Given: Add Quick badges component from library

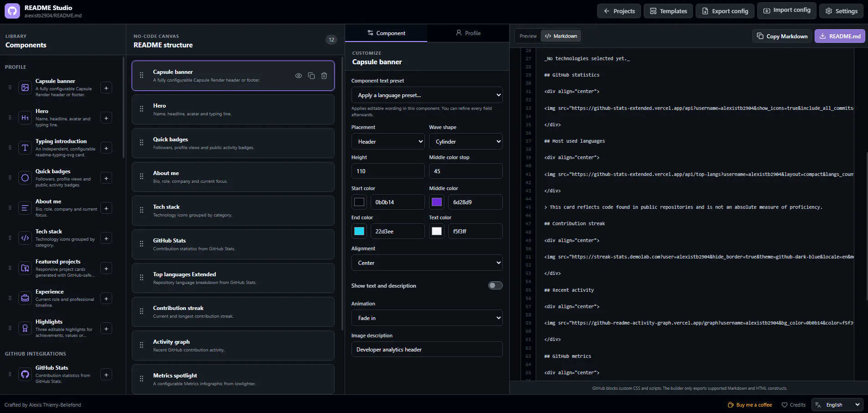Looking at the screenshot, I should coord(106,178).
